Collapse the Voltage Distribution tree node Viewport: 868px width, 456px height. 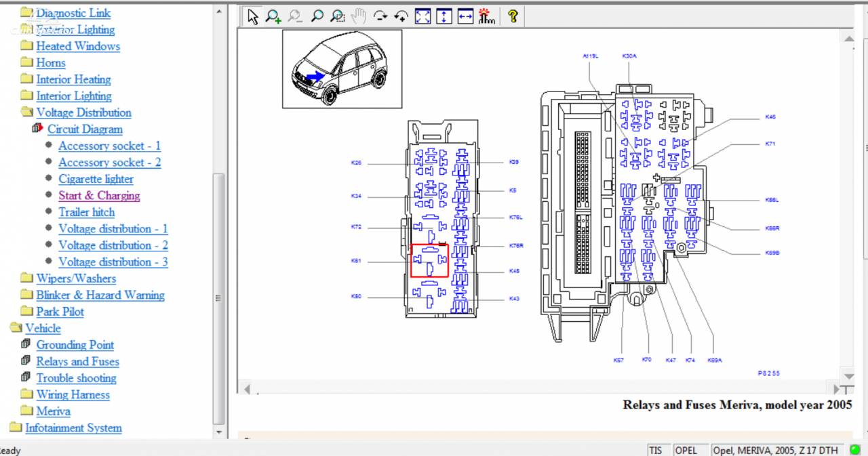(x=83, y=112)
